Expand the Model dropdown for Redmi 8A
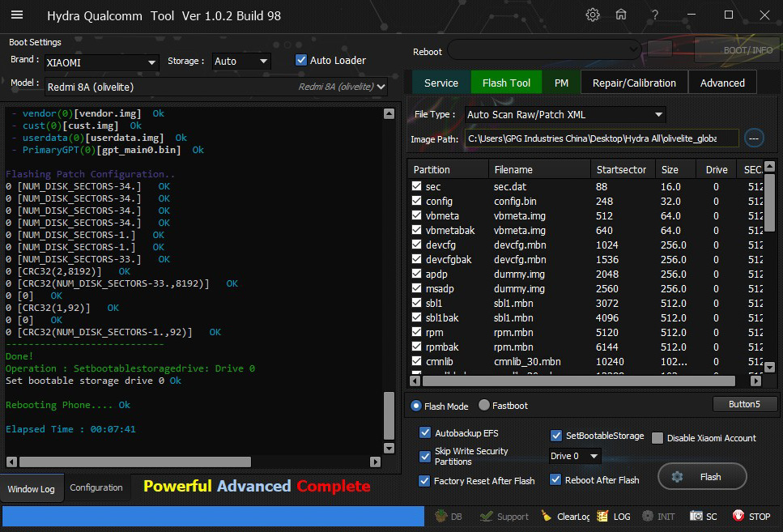The image size is (783, 532). (x=215, y=87)
